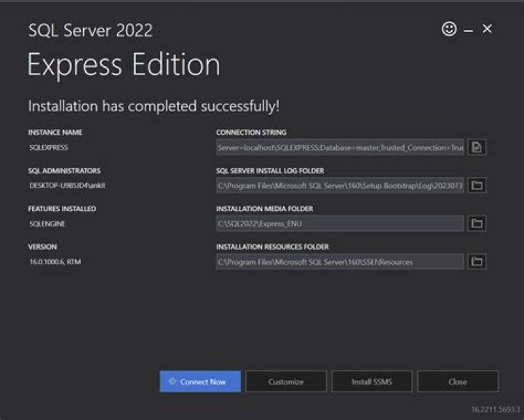Select the SQL Server install log folder path field
This screenshot has height=420, width=524.
coord(339,186)
